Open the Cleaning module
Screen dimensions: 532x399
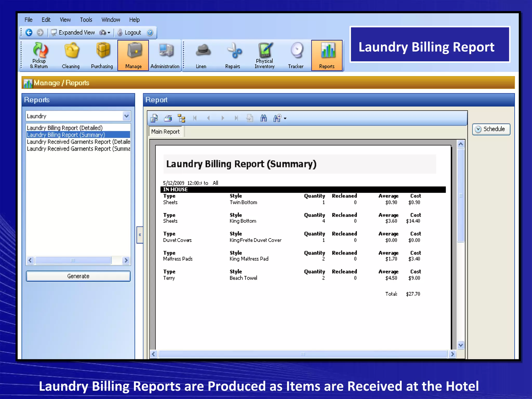point(71,55)
